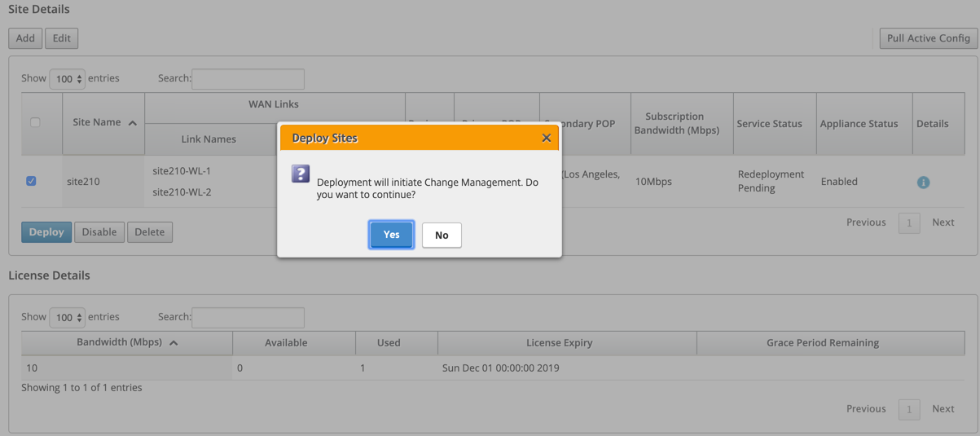The height and width of the screenshot is (436, 980).
Task: Cancel deployment by clicking No
Action: pos(442,235)
